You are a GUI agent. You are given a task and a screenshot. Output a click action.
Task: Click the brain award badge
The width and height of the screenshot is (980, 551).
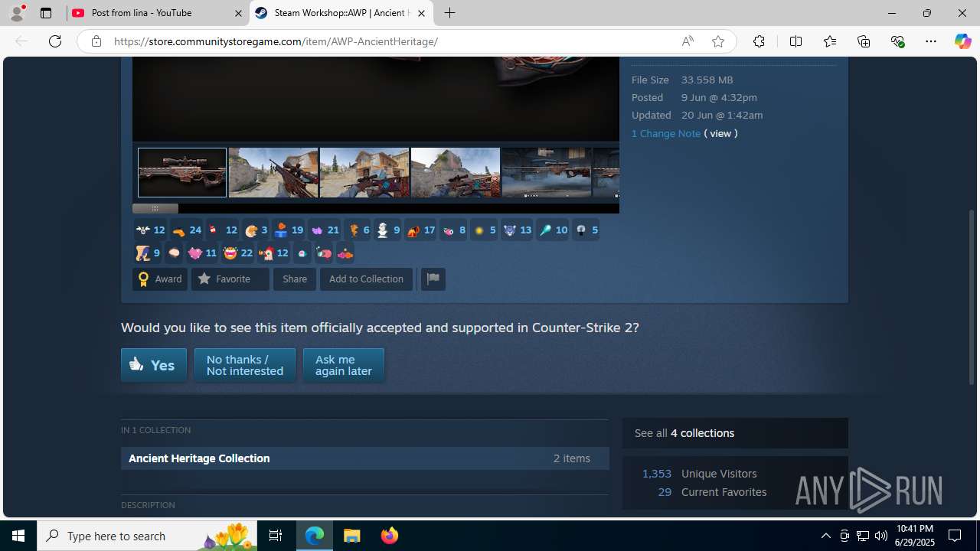174,253
